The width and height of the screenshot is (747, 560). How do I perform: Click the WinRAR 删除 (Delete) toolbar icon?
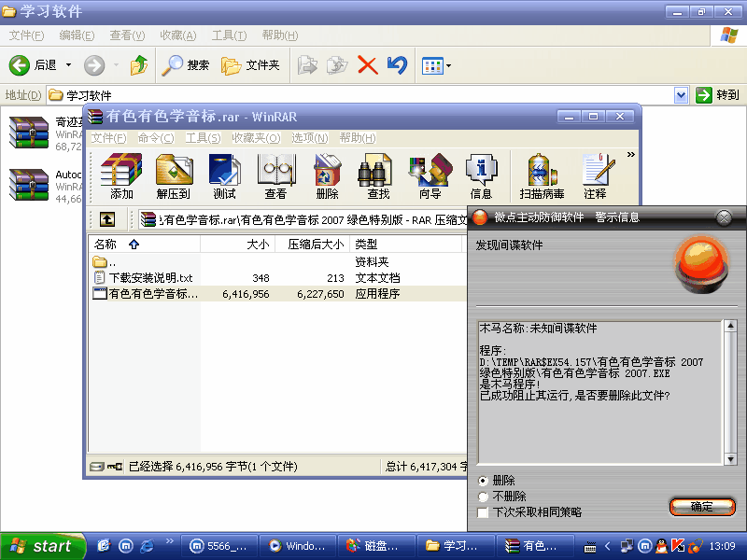tap(328, 176)
